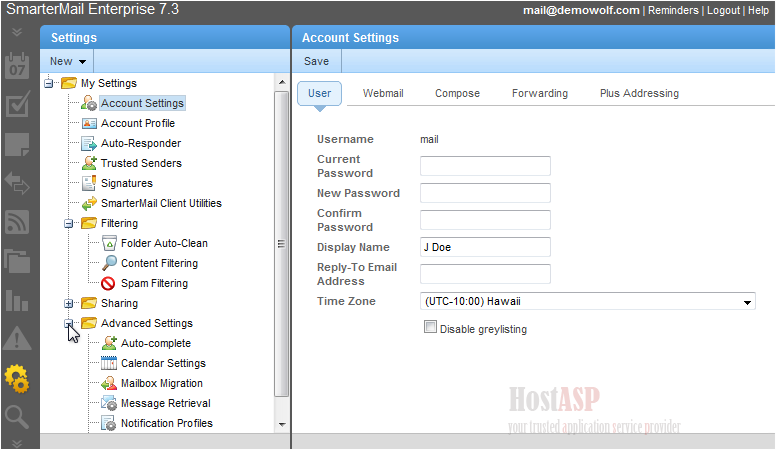Click the Mailbox Migration icon
This screenshot has width=776, height=450.
click(x=109, y=383)
